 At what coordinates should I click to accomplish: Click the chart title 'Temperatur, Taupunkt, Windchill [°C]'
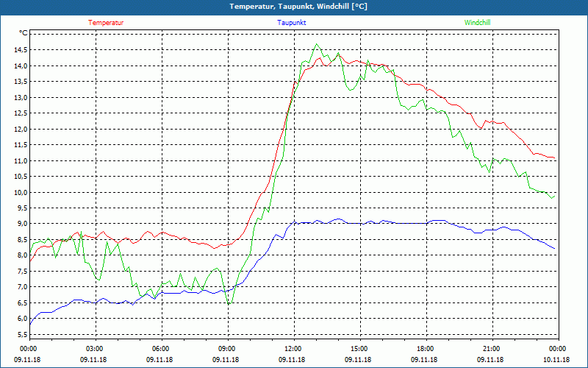298,7
